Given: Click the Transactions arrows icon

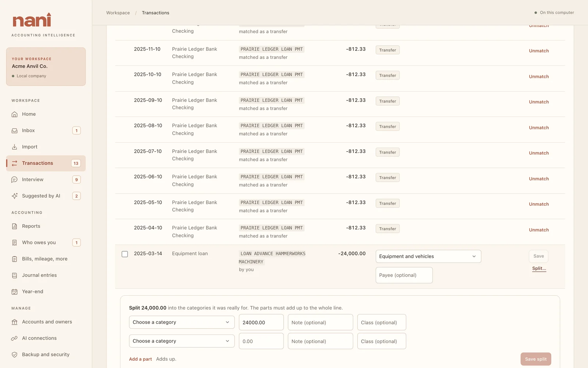Looking at the screenshot, I should click(15, 163).
